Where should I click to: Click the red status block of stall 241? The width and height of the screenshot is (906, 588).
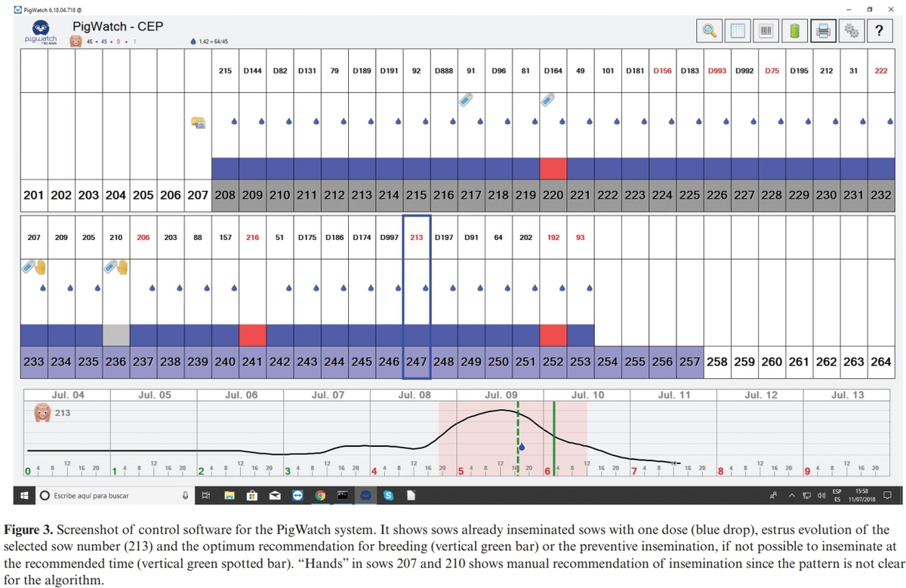(x=252, y=335)
